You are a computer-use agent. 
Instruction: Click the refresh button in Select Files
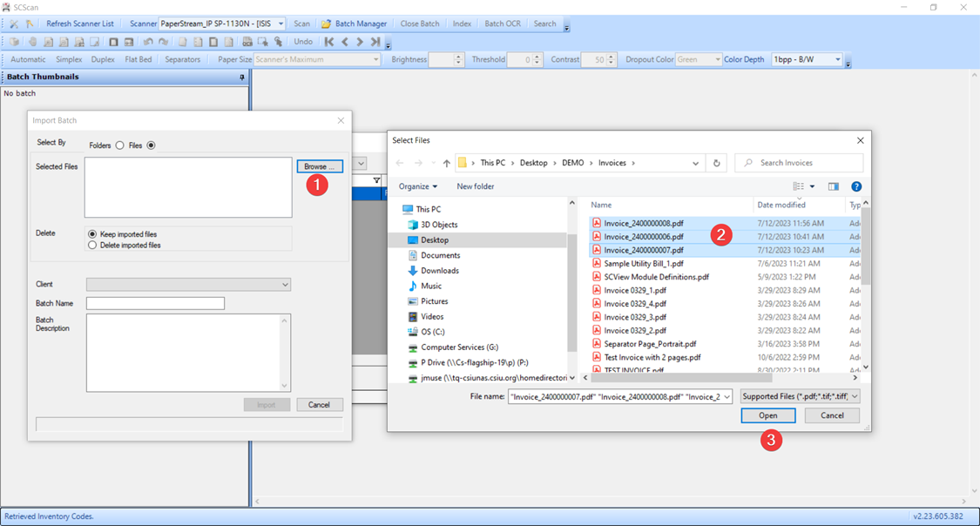coord(717,163)
